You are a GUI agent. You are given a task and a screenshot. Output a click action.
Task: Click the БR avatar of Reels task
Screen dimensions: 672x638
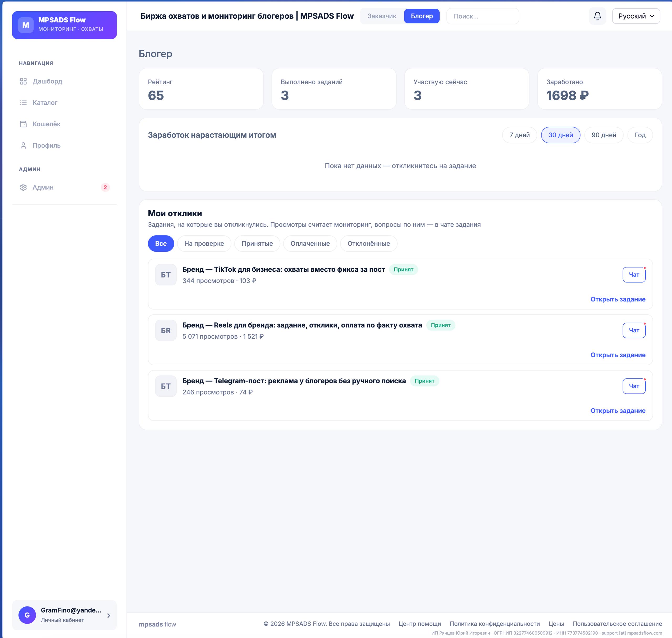[x=166, y=331]
